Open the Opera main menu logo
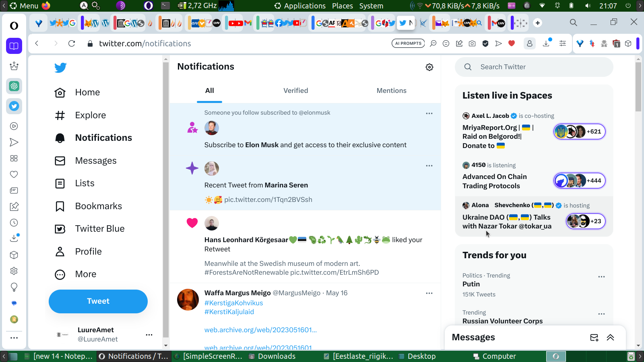Image resolution: width=644 pixels, height=362 pixels. [x=14, y=26]
